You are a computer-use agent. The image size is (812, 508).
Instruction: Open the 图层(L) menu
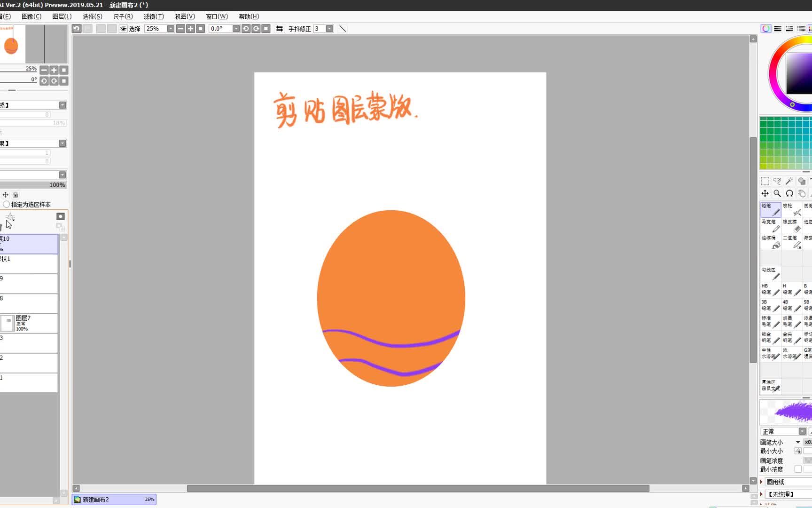62,16
